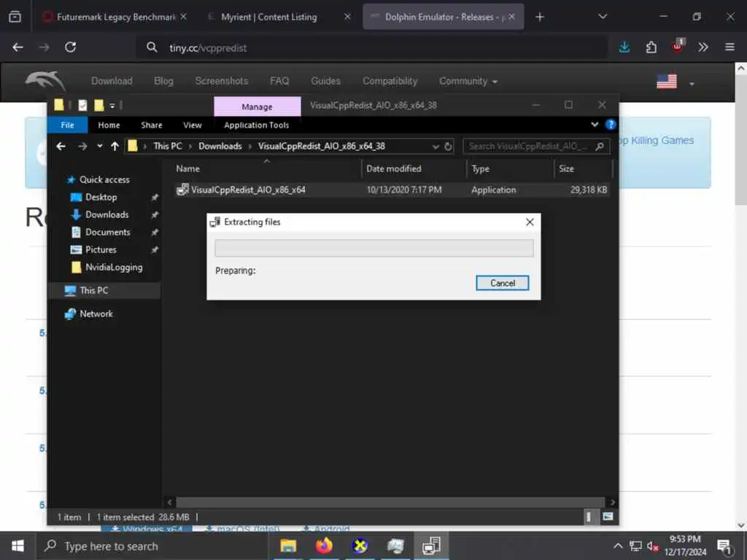Screen dimensions: 747x560
Task: Switch Explorer to details view icon
Action: tap(589, 517)
